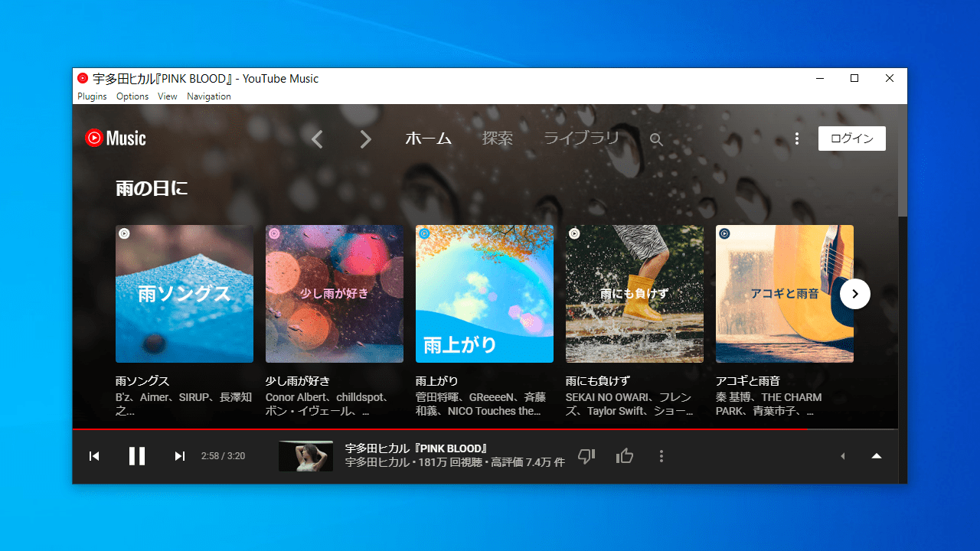The height and width of the screenshot is (551, 980).
Task: Seek on the red song progress bar
Action: 485,429
